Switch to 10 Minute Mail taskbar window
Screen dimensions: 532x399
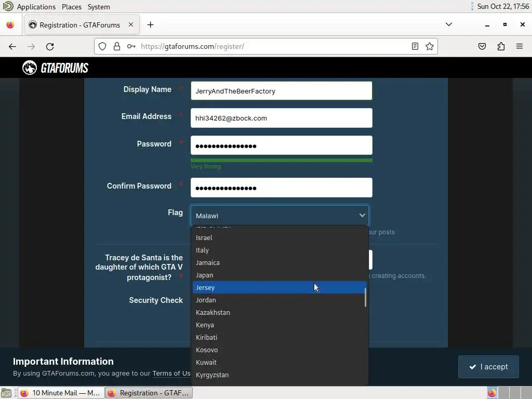(61, 393)
